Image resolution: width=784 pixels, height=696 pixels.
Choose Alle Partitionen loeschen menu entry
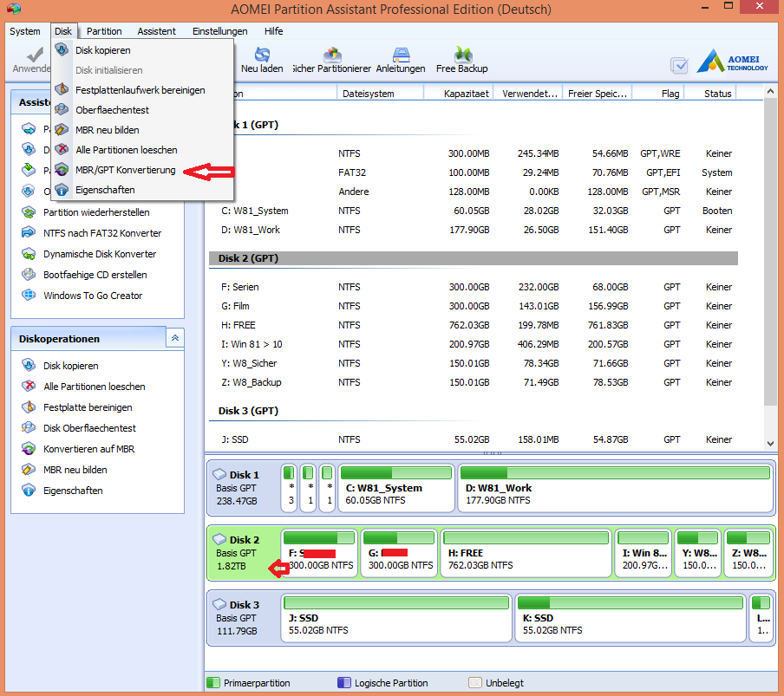[x=142, y=150]
